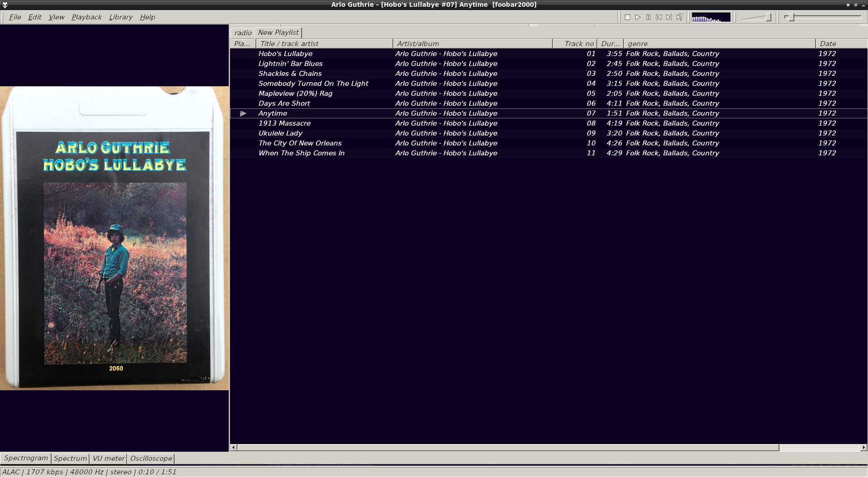Select the track Days Are Short
The height and width of the screenshot is (477, 868).
549,103
